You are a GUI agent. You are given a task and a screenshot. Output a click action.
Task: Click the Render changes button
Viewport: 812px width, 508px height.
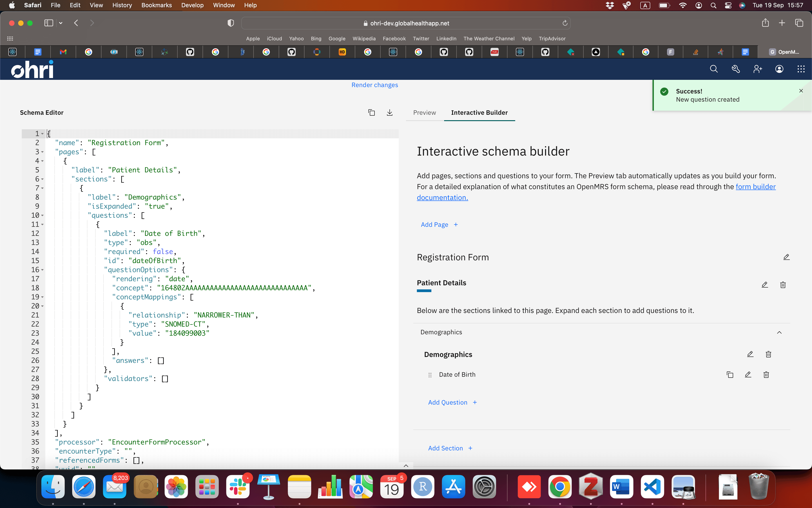coord(375,85)
